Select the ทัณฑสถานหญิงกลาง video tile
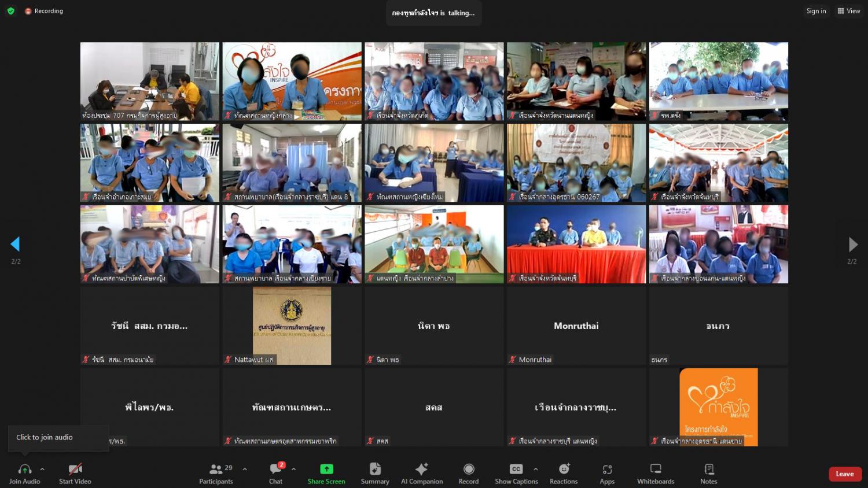The height and width of the screenshot is (488, 868). 292,81
